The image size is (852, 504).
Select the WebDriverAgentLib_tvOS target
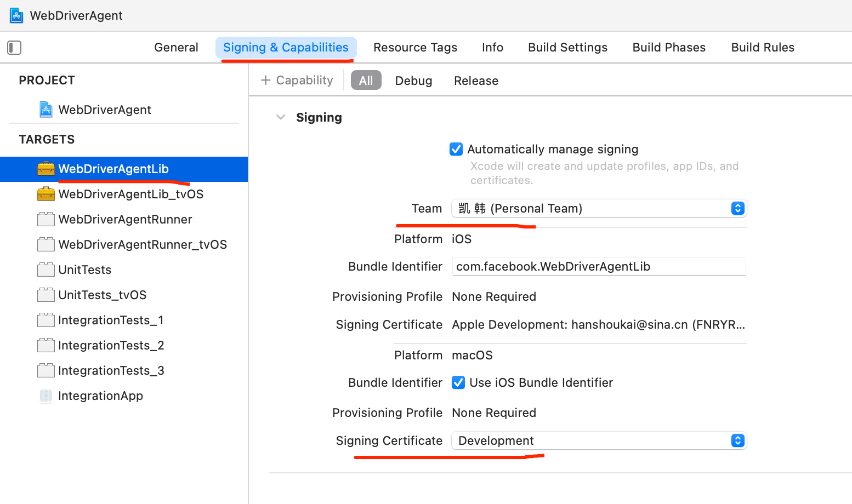point(124,194)
